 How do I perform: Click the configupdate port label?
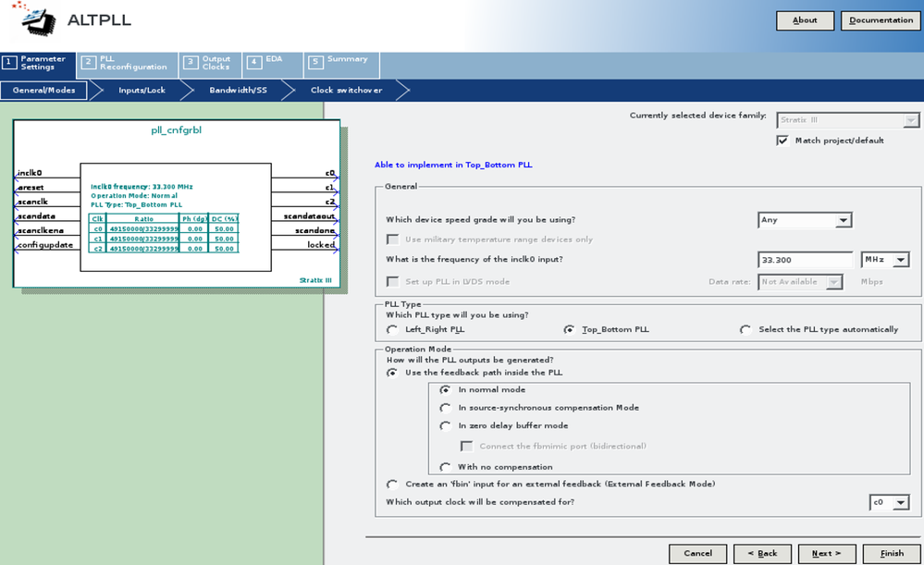[45, 244]
